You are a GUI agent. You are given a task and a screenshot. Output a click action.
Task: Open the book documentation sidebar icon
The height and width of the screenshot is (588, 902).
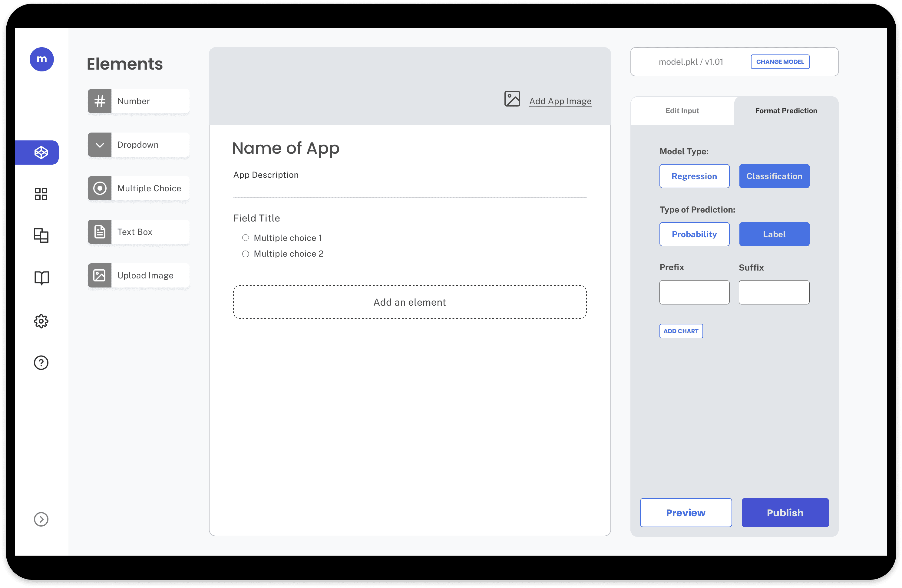pos(41,278)
